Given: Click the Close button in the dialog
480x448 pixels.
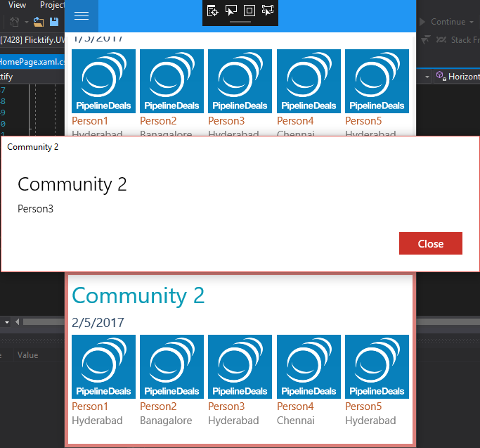Looking at the screenshot, I should point(430,243).
